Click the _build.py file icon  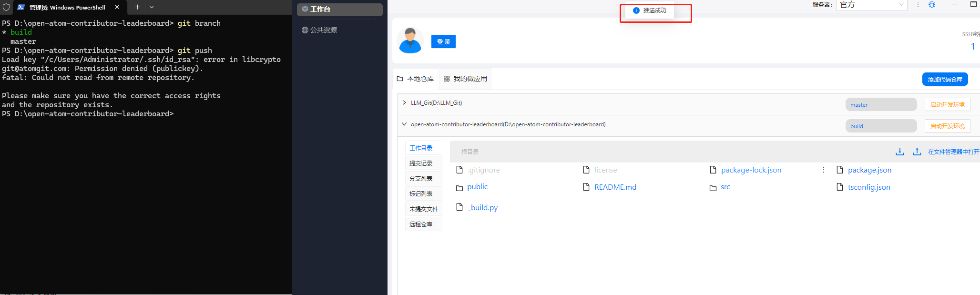[x=459, y=207]
